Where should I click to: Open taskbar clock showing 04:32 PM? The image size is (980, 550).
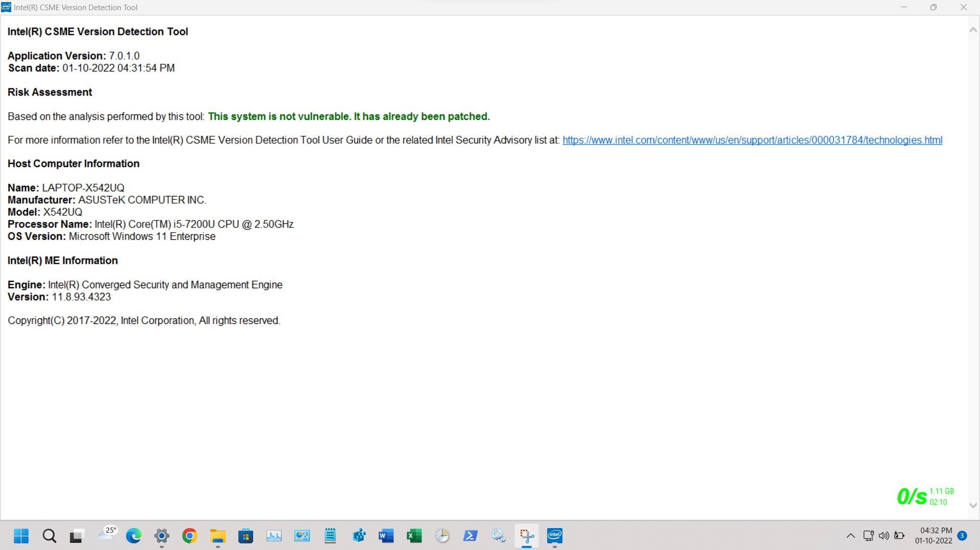(x=934, y=536)
